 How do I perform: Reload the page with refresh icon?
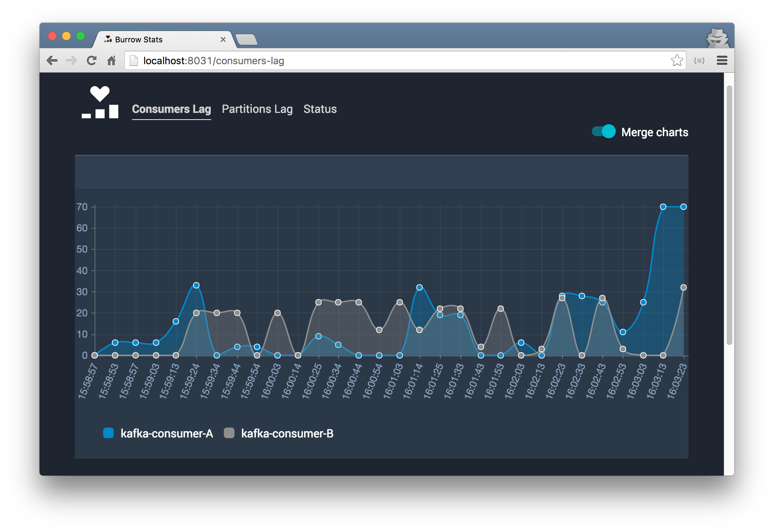pos(91,61)
